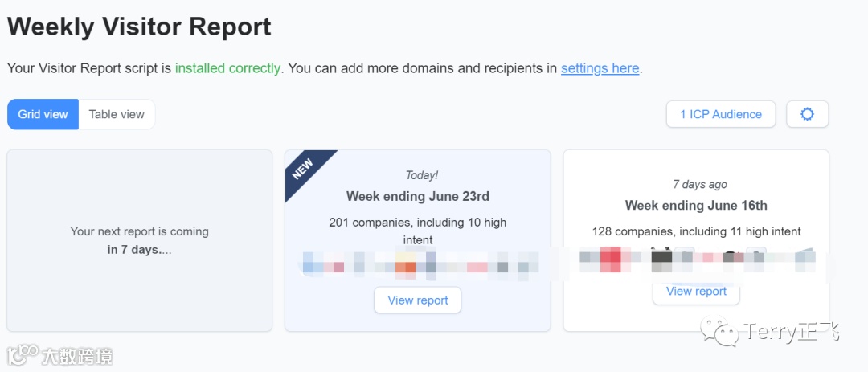Screen dimensions: 868x372
Task: Select the "Week ending June 23rd" heading
Action: click(418, 196)
